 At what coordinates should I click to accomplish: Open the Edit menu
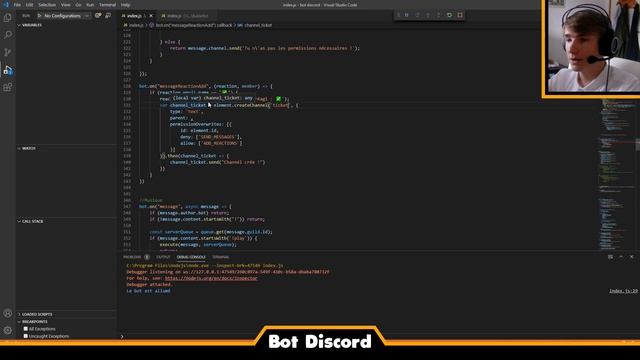point(29,5)
